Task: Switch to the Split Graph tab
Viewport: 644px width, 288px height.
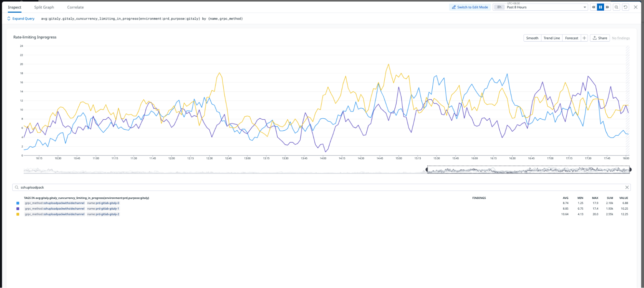Action: pos(44,7)
